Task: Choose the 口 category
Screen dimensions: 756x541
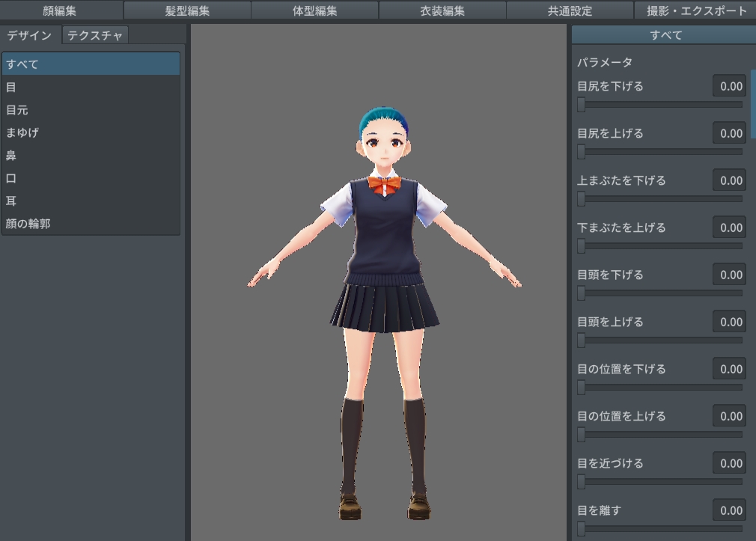Action: (91, 178)
